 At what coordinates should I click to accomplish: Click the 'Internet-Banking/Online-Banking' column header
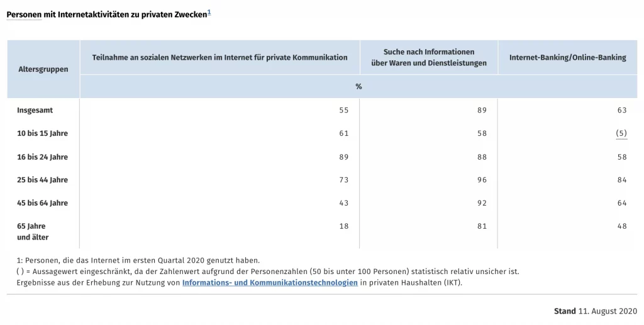567,57
